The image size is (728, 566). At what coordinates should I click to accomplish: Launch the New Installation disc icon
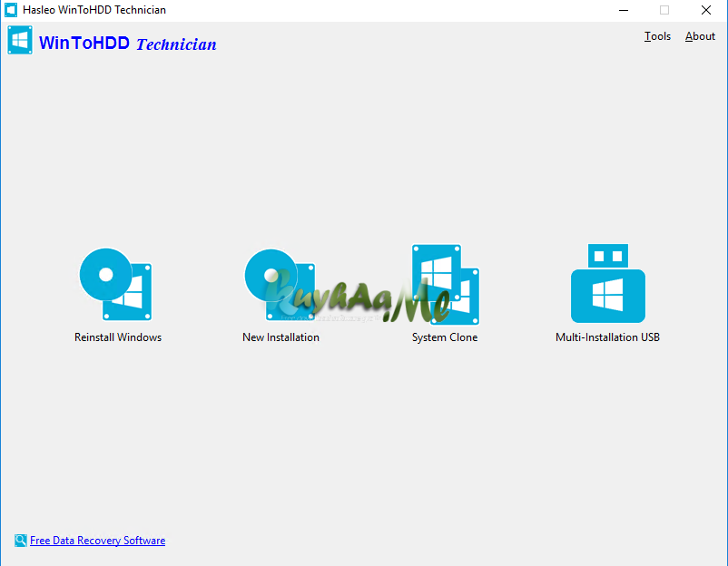(x=280, y=285)
